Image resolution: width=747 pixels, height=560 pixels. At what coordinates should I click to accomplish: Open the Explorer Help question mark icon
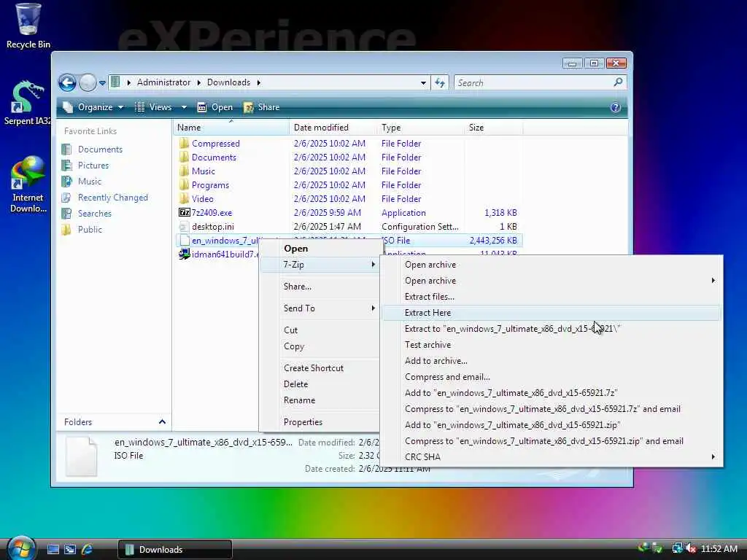[615, 107]
